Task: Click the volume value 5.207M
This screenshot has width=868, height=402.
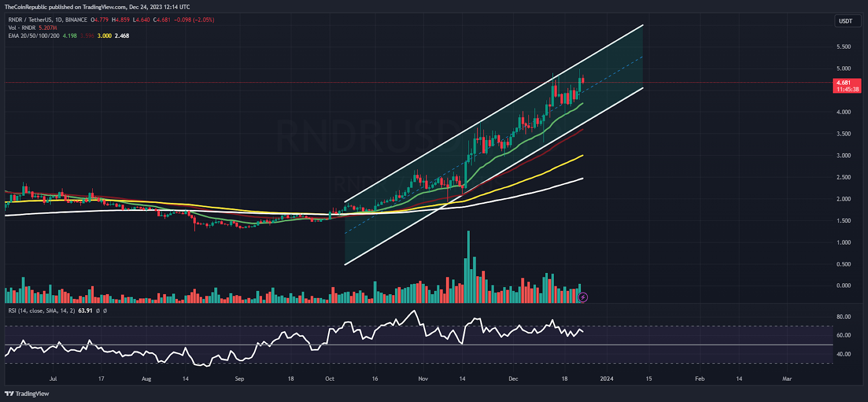Action: [48, 28]
